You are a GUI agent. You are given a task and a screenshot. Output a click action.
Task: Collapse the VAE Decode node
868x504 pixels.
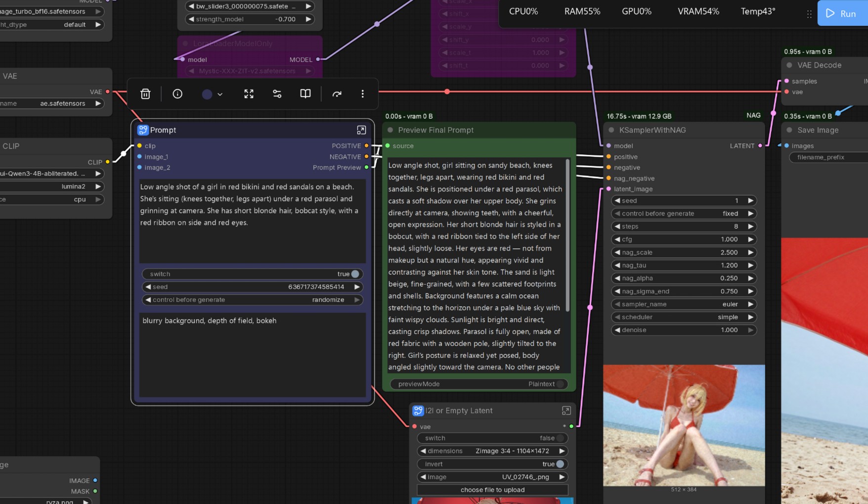tap(789, 65)
